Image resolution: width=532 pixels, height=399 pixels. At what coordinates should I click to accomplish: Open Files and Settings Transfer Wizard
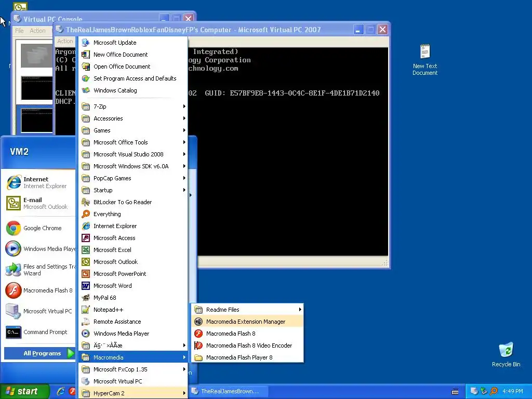[39, 270]
